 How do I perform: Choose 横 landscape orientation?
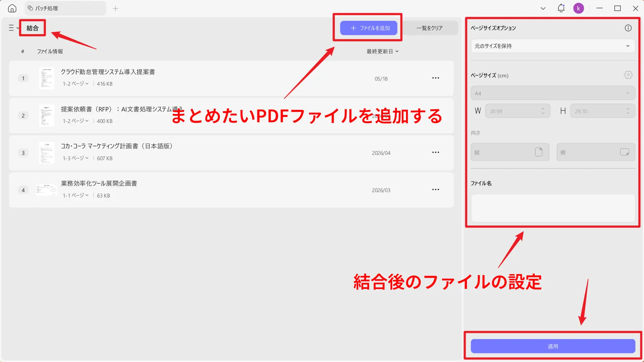click(596, 152)
